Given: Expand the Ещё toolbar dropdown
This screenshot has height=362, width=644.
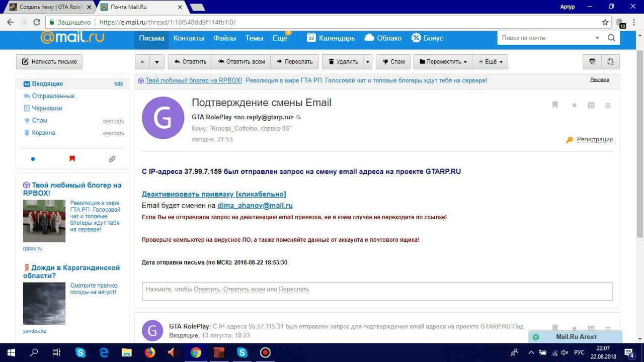Looking at the screenshot, I should coord(490,62).
